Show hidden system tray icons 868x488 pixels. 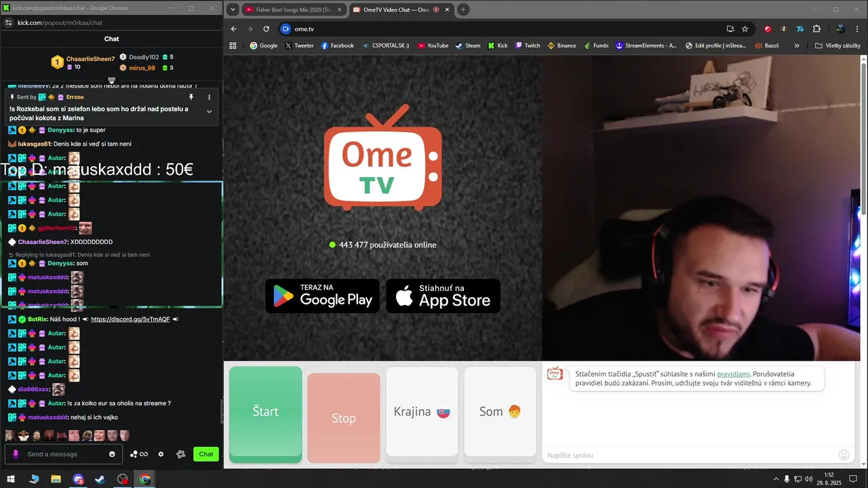click(776, 479)
